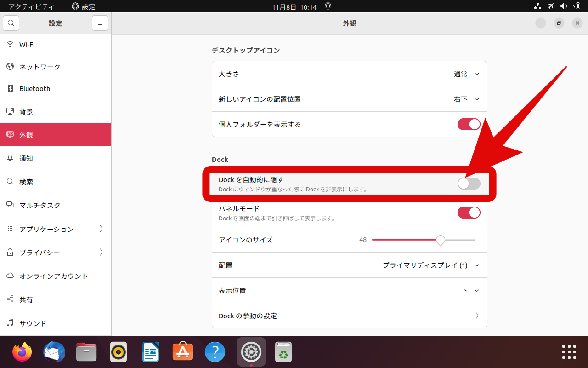Open Thunderbird mail from the dock

(x=54, y=352)
